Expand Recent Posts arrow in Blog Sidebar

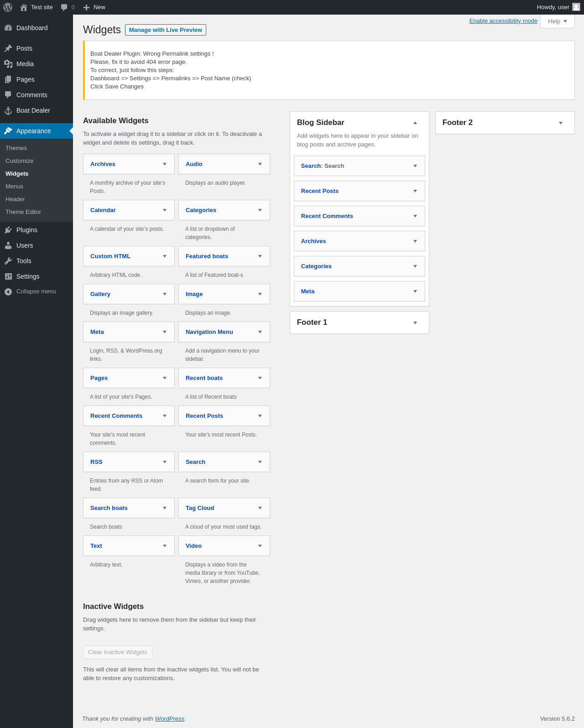(415, 191)
